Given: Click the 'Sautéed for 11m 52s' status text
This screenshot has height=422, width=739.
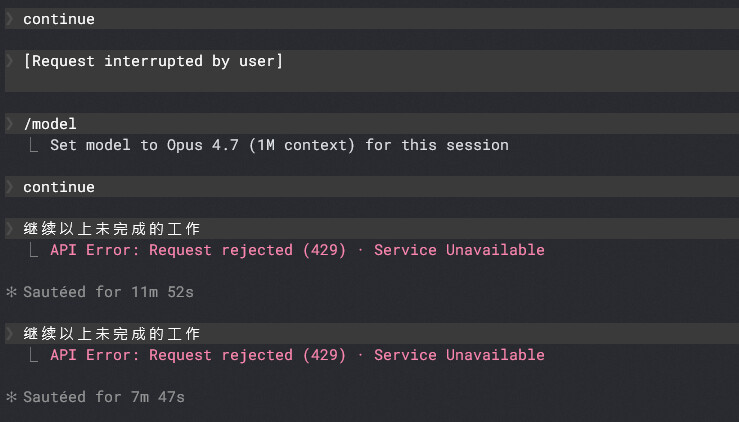Looking at the screenshot, I should tap(108, 292).
